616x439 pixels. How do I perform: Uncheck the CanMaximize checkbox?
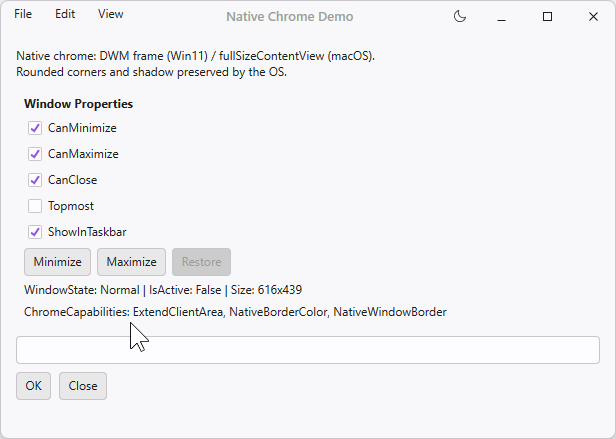tap(35, 154)
